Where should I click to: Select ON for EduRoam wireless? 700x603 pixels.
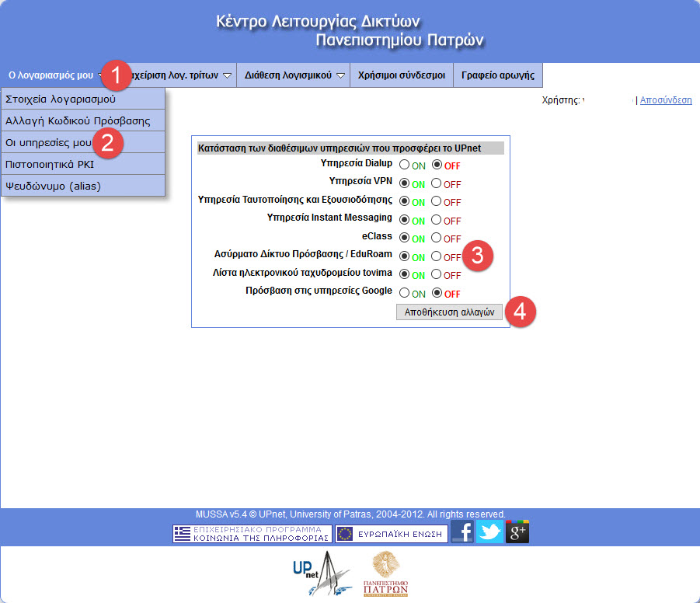click(405, 257)
